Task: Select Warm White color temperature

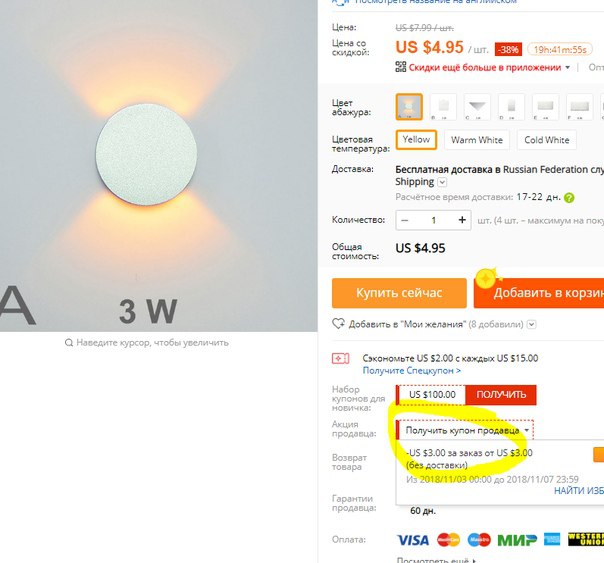Action: click(477, 140)
